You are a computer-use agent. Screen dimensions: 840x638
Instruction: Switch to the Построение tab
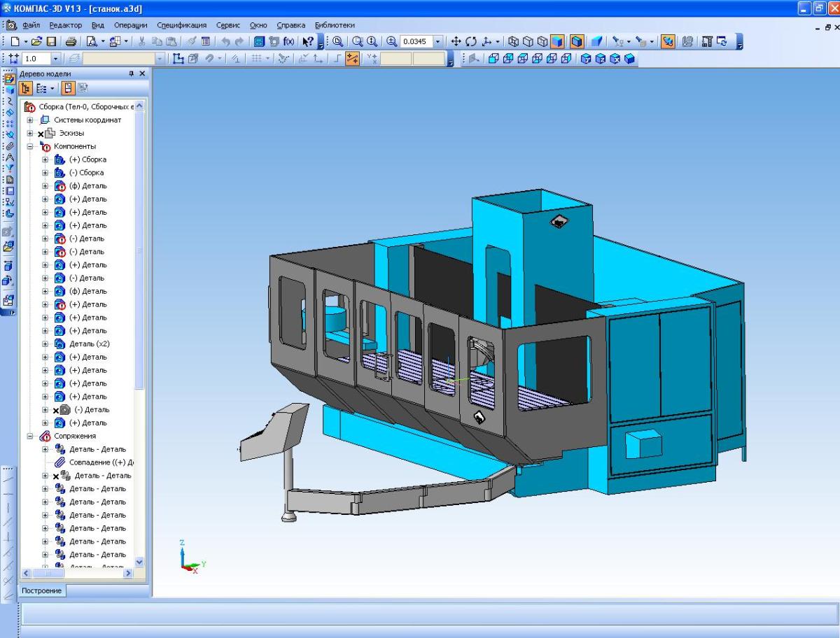click(41, 590)
